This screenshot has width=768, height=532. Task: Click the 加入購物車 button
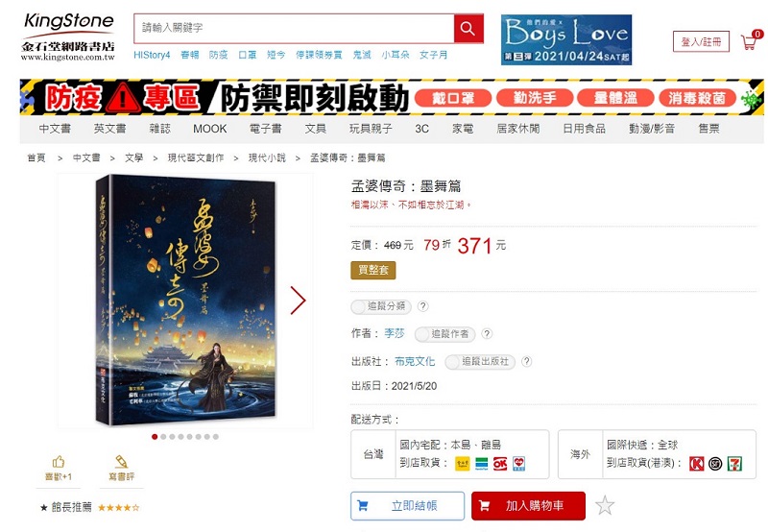point(528,505)
